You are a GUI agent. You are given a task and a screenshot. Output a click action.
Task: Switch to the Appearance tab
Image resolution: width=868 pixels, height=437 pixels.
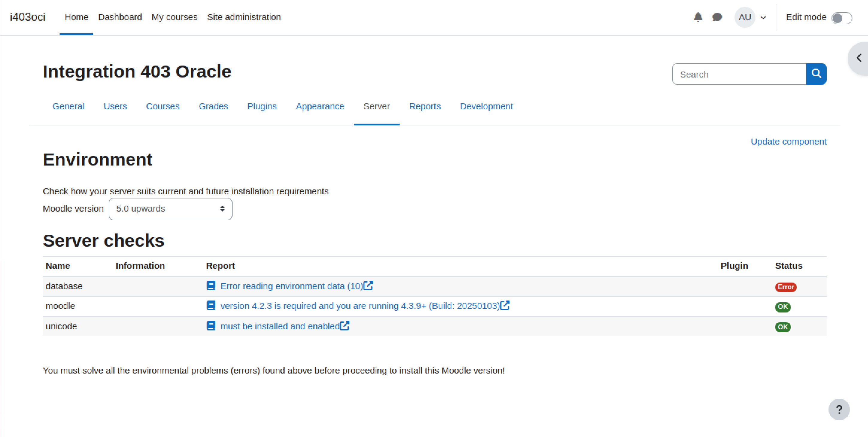tap(320, 106)
